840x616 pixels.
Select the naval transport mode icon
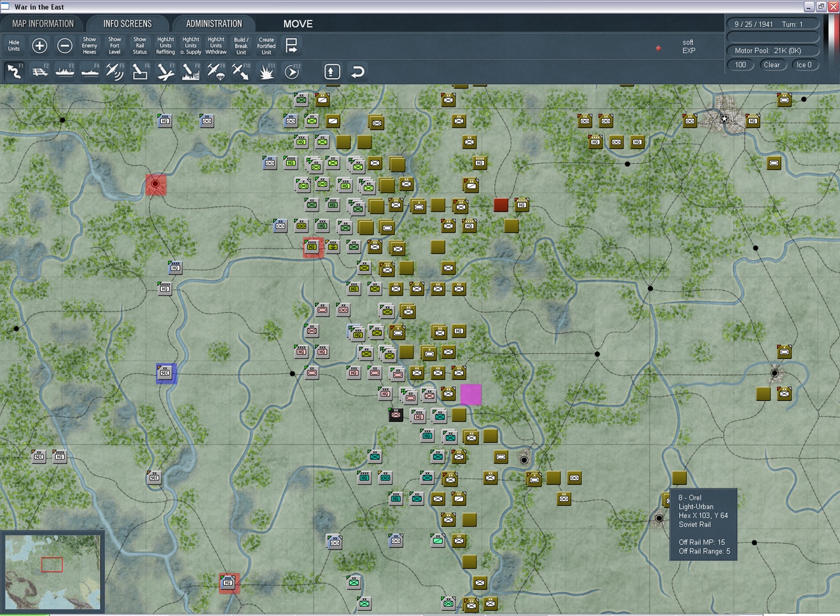64,71
